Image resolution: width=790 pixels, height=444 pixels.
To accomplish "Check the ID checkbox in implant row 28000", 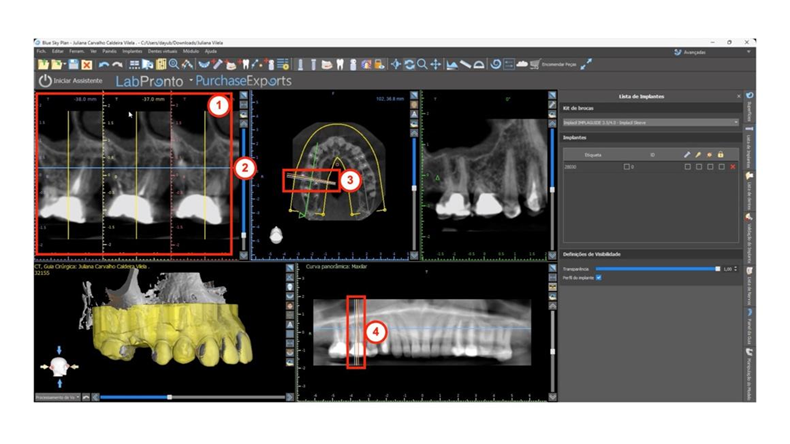I will coord(627,166).
